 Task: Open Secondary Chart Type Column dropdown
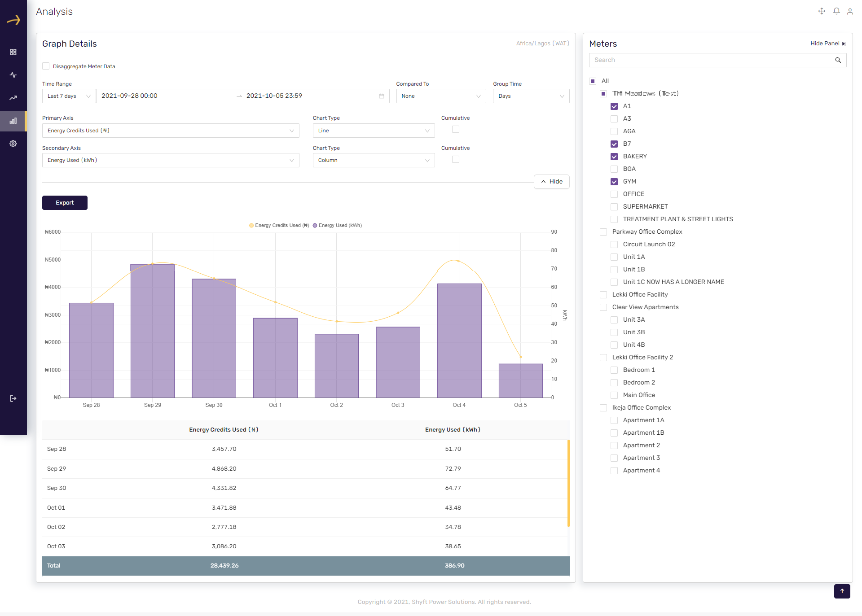coord(374,160)
